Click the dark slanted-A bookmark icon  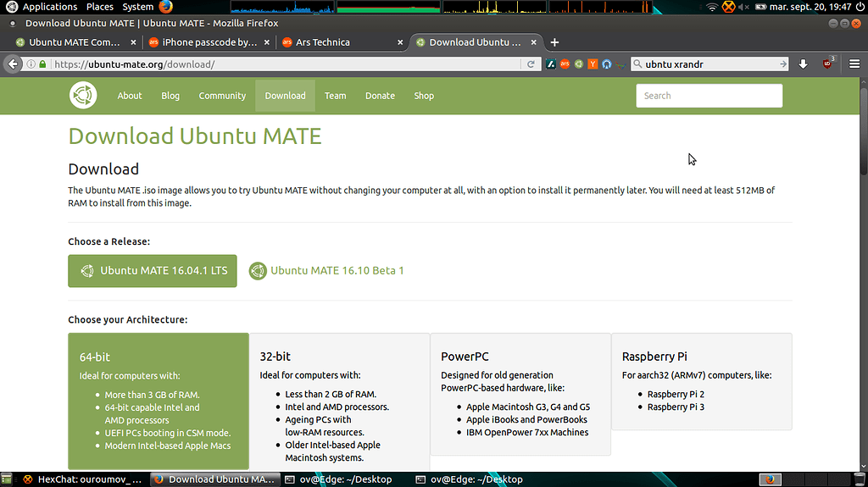pos(551,64)
